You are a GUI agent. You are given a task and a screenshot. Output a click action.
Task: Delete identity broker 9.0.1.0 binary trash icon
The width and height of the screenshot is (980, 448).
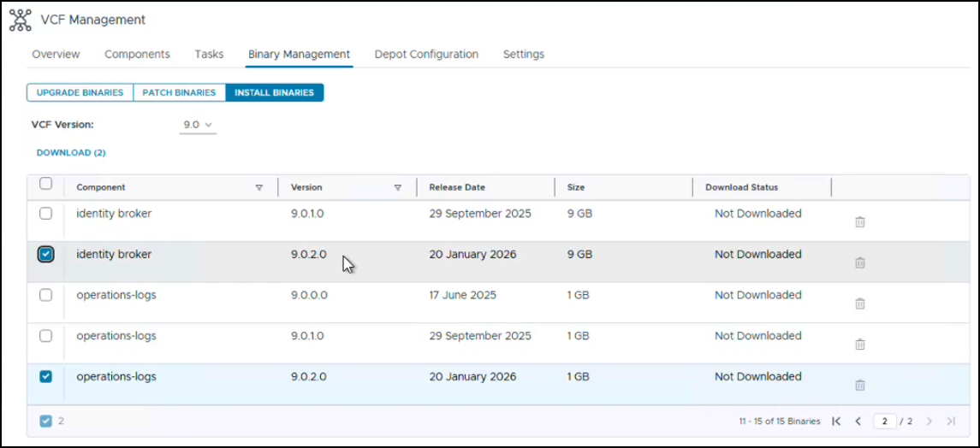tap(860, 222)
